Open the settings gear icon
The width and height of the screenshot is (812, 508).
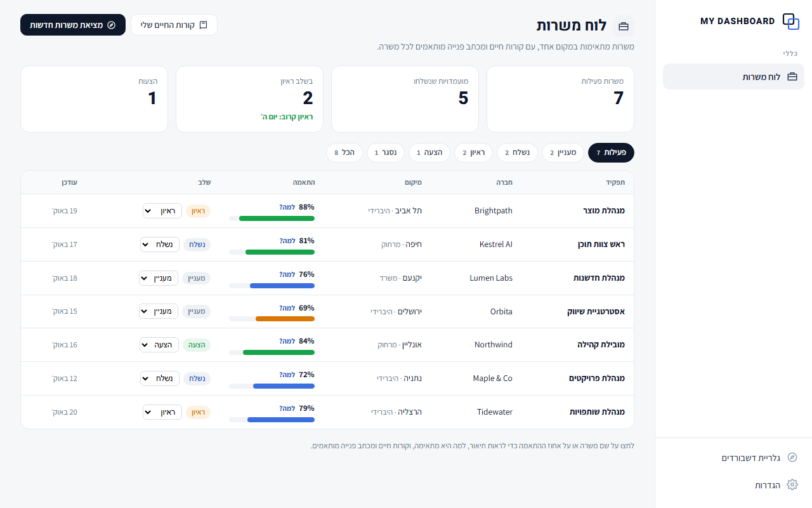792,485
